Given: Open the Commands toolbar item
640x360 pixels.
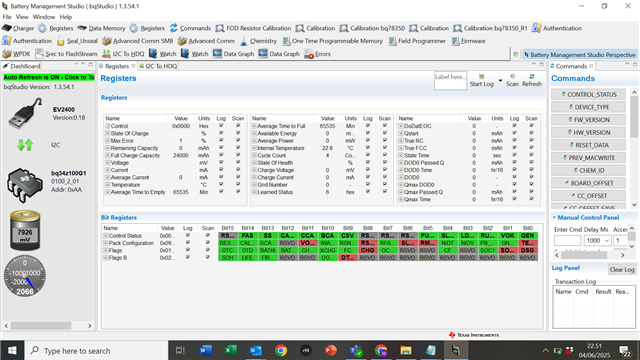Looking at the screenshot, I should pyautogui.click(x=190, y=28).
